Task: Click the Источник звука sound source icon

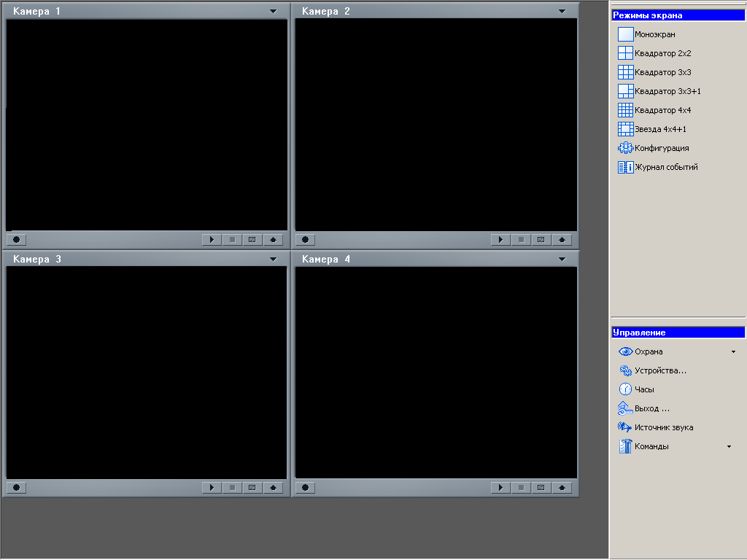Action: [625, 427]
